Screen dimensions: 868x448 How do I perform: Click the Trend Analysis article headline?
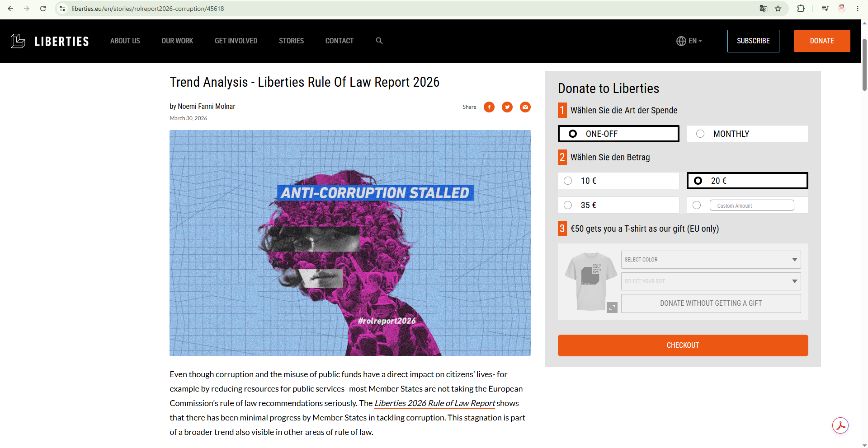[x=305, y=82]
